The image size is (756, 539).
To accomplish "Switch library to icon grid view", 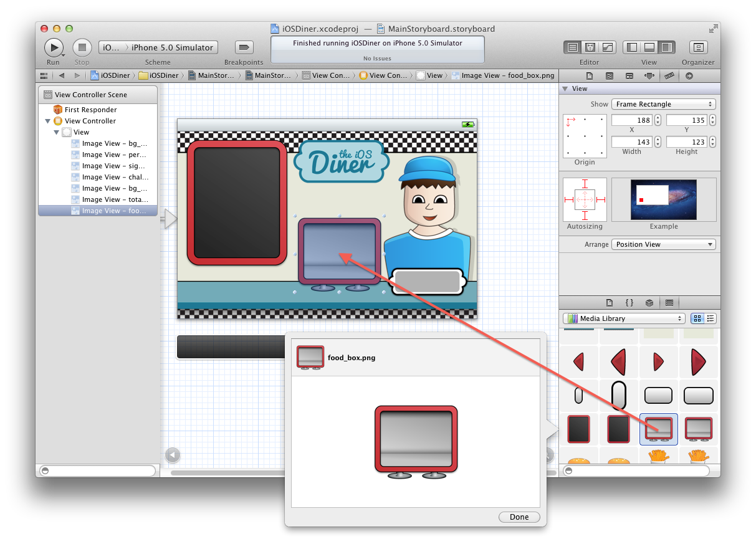I will tap(697, 318).
